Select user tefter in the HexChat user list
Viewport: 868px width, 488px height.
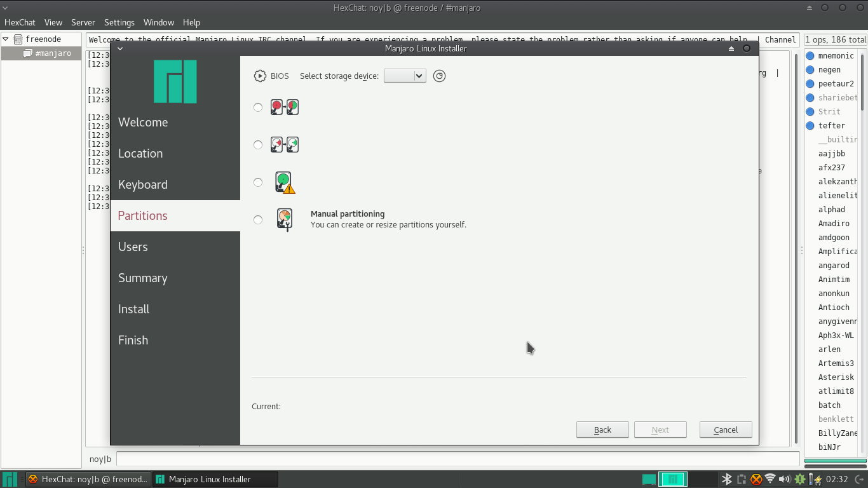click(x=832, y=126)
